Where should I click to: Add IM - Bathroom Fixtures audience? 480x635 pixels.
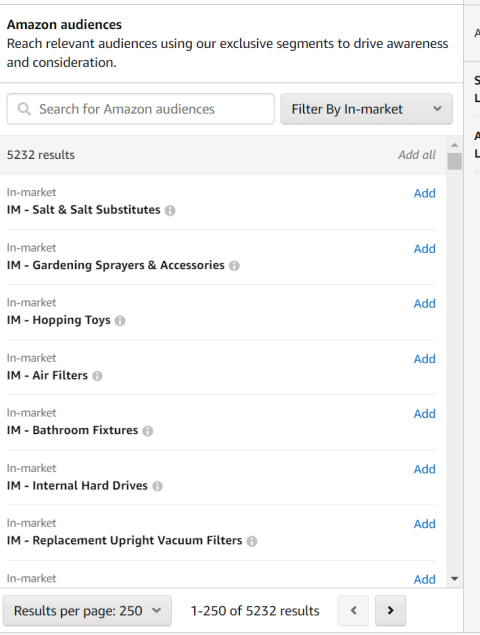click(425, 413)
